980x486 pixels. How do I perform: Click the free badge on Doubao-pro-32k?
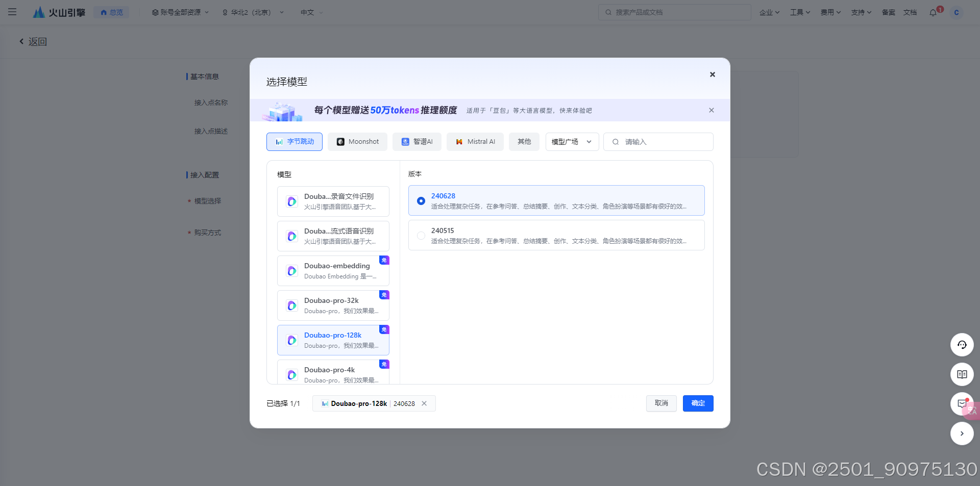coord(384,295)
